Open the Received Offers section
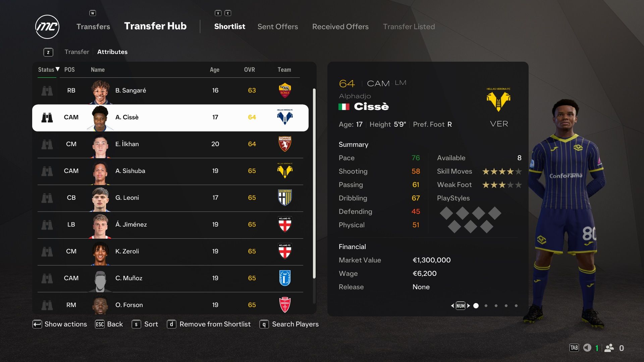This screenshot has height=362, width=644. tap(340, 26)
